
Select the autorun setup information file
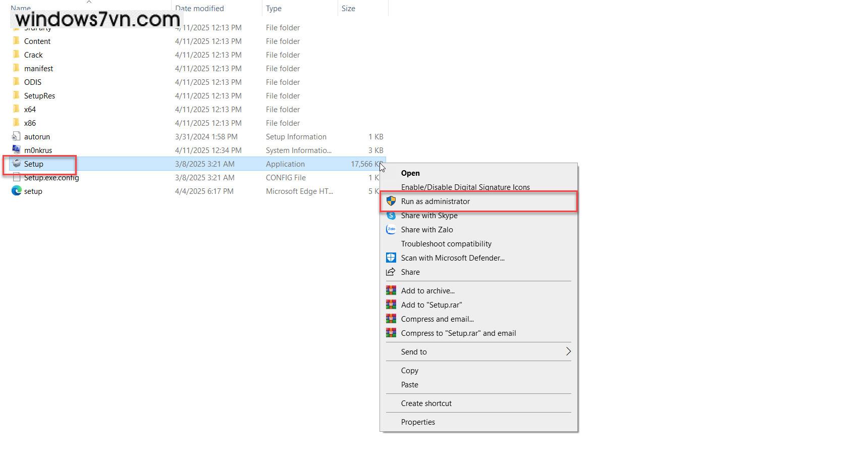point(37,137)
